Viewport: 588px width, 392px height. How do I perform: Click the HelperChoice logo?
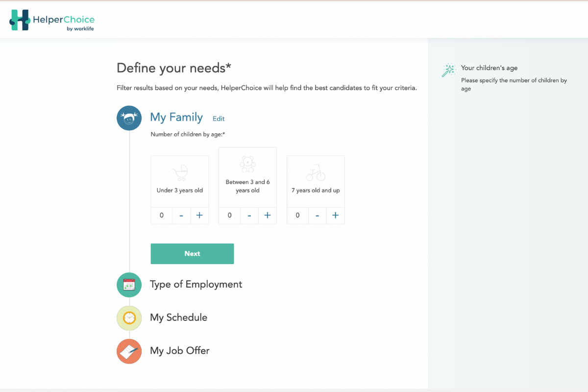click(x=51, y=20)
